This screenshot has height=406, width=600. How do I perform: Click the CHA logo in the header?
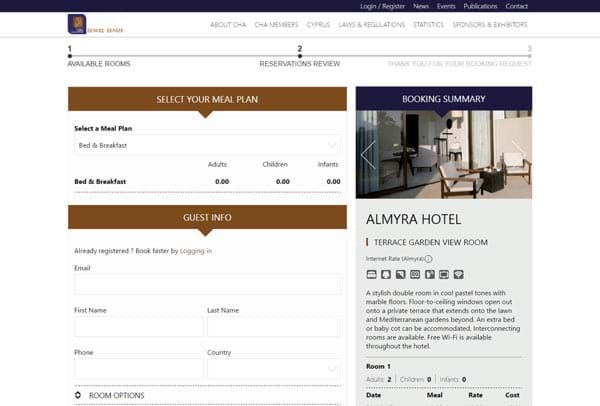coord(95,24)
